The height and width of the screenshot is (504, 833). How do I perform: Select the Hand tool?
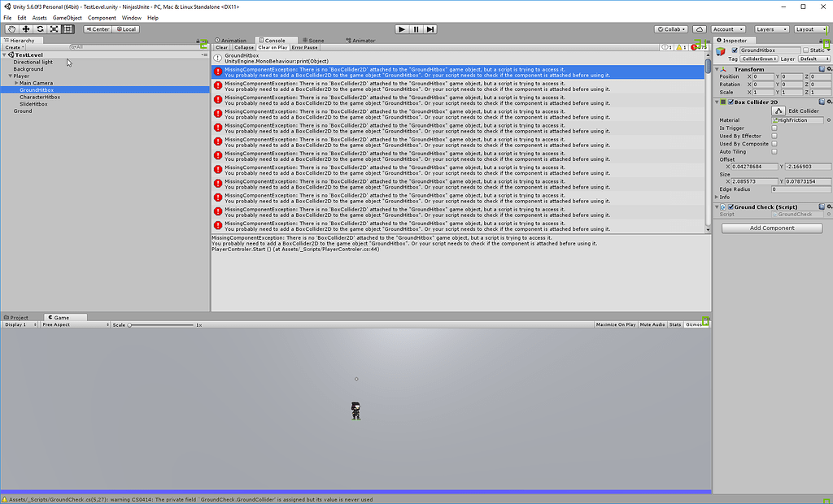click(x=11, y=28)
